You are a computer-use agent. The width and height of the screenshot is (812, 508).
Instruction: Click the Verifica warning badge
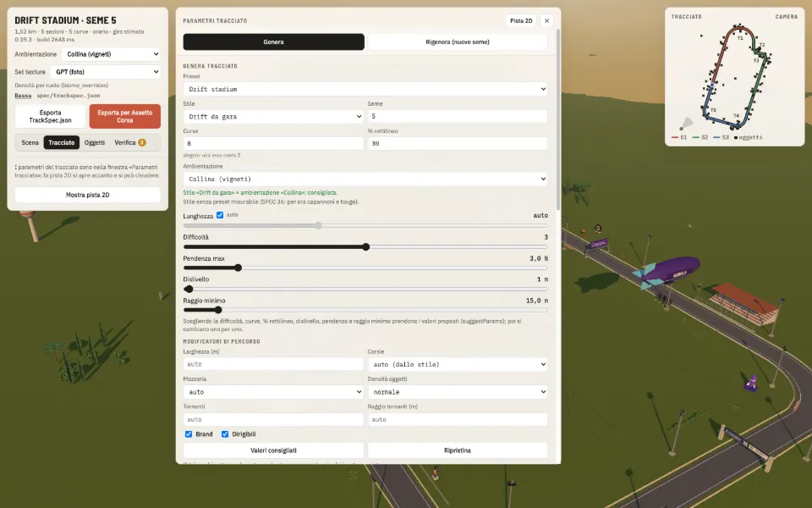click(x=142, y=142)
